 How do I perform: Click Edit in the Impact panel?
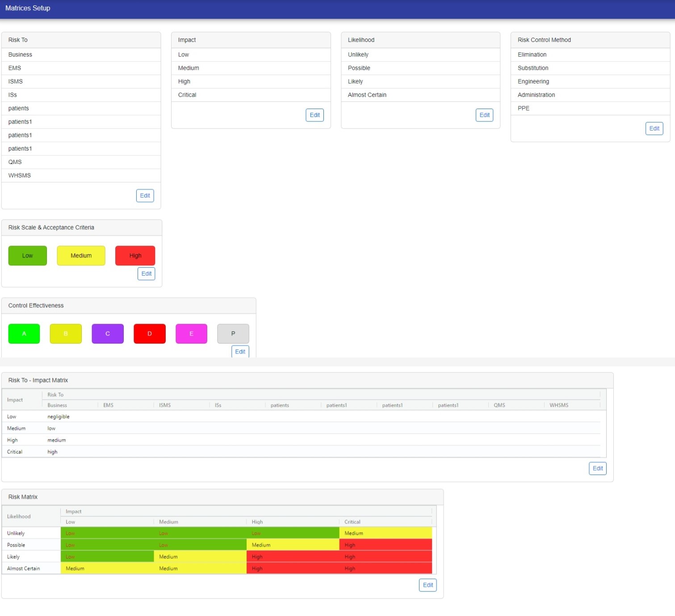pyautogui.click(x=314, y=115)
